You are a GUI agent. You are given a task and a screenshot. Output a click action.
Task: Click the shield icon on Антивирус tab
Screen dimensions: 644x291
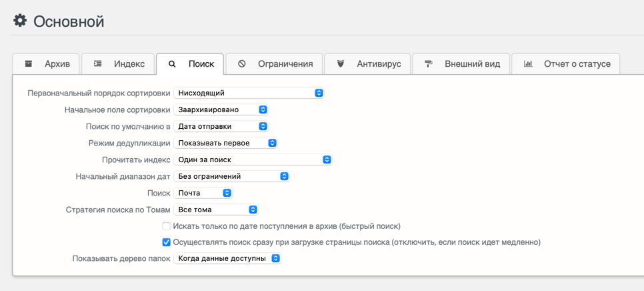341,64
